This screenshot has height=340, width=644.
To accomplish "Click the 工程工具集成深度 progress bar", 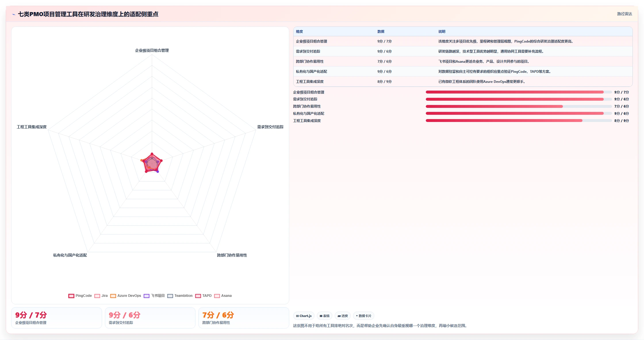I will click(x=519, y=121).
